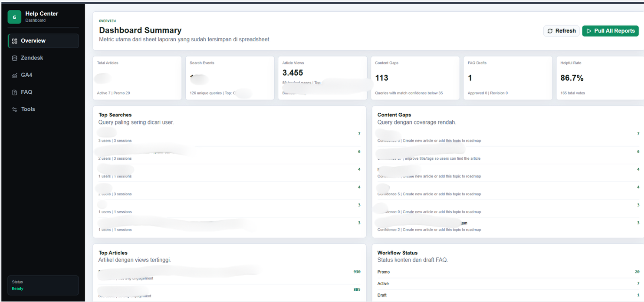Click the green G Help Center logo
This screenshot has height=302, width=644.
pos(15,17)
